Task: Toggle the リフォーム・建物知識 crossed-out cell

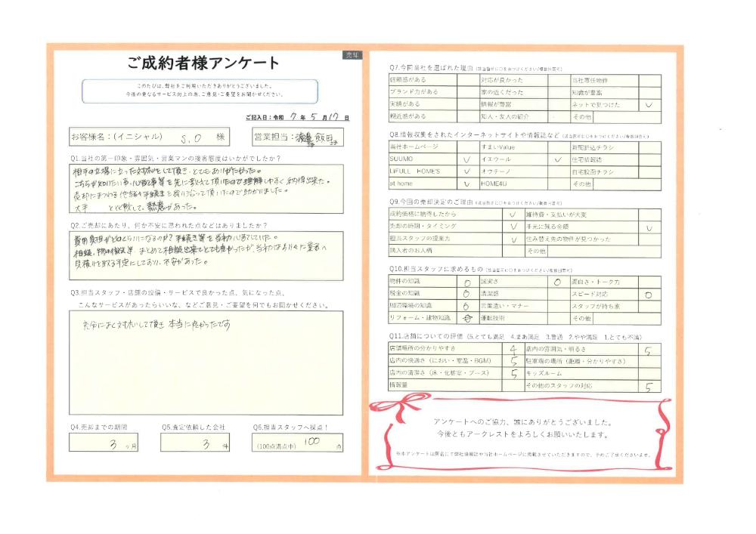Action: pyautogui.click(x=468, y=318)
